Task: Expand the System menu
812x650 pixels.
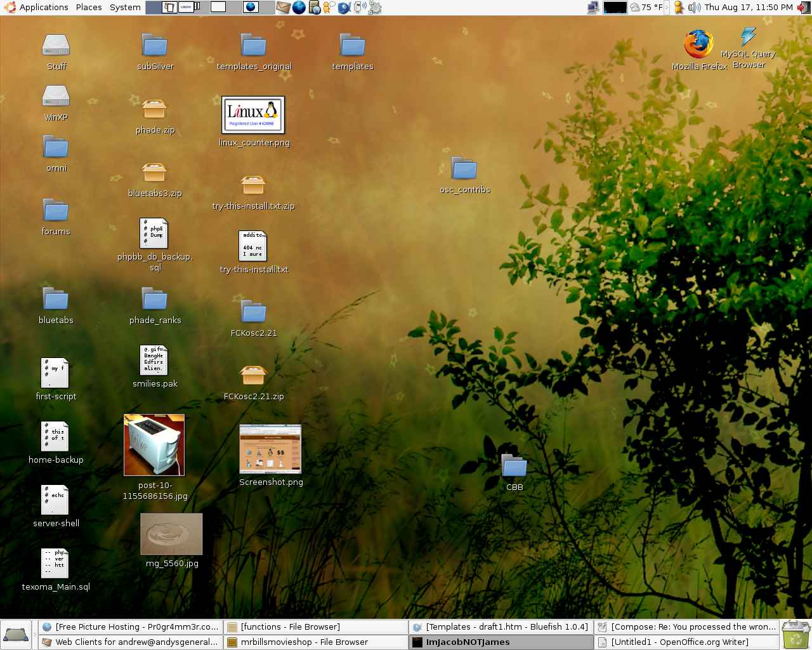Action: coord(125,8)
